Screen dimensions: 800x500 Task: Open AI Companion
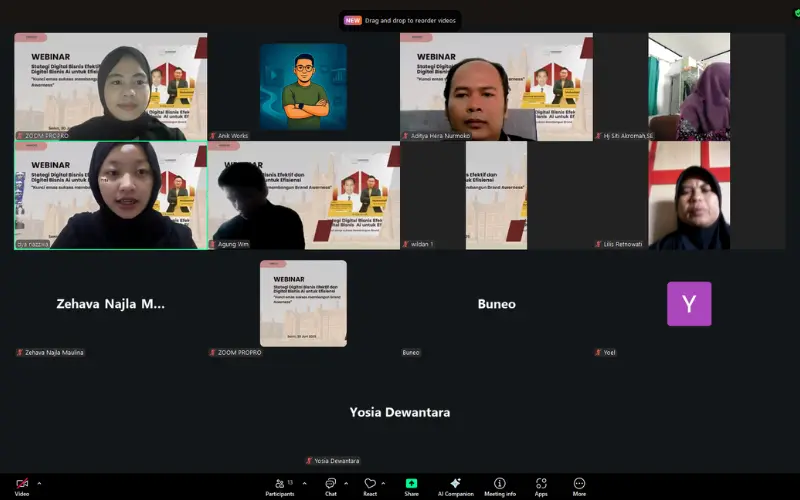click(455, 484)
